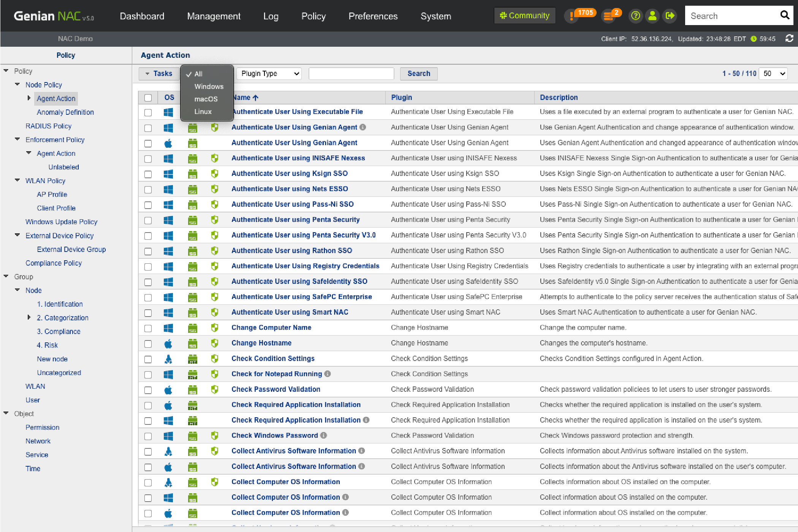Click info icon next to Check Windows Password
The height and width of the screenshot is (532, 798).
coord(323,435)
